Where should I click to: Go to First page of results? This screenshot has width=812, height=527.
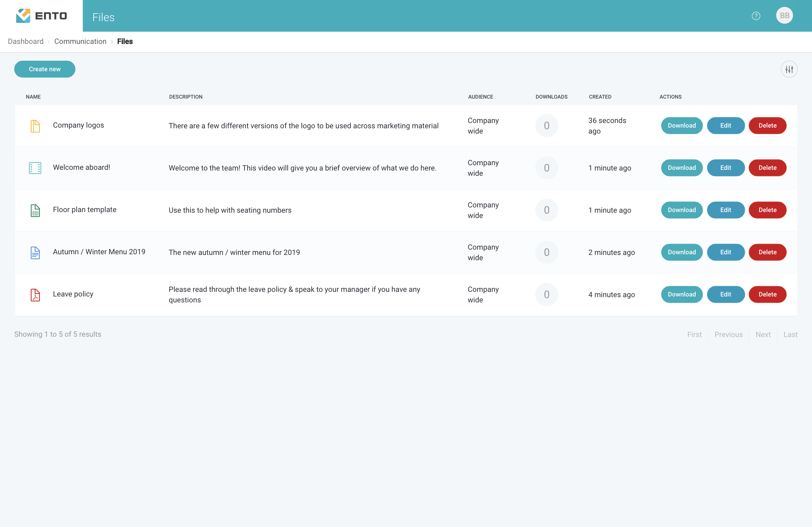click(x=694, y=334)
